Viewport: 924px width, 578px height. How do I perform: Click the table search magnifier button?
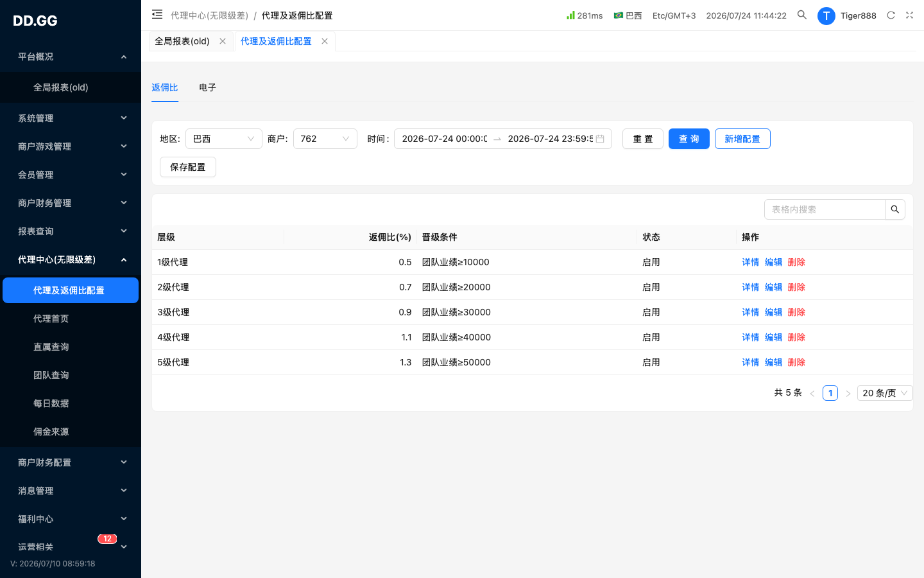tap(895, 209)
